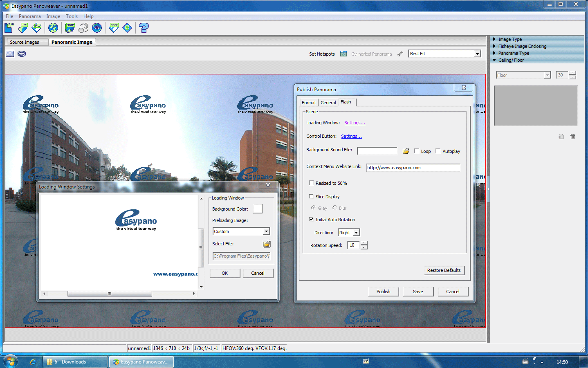Click Cancel in Loading Window Settings
Viewport: 588px width, 368px height.
[258, 273]
